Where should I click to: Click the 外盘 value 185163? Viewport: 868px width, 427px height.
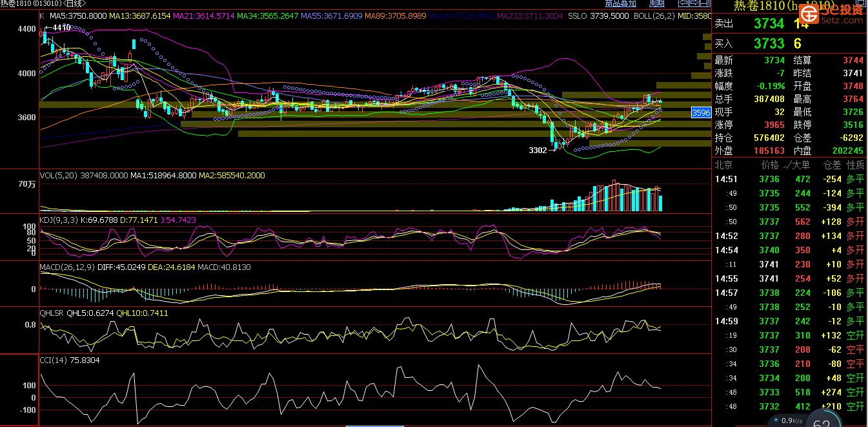pyautogui.click(x=769, y=151)
